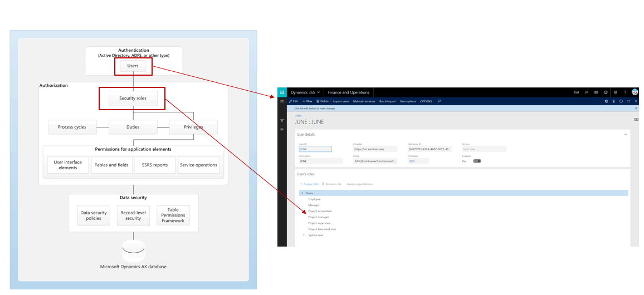Click the Privileges box in the diagram

[193, 127]
